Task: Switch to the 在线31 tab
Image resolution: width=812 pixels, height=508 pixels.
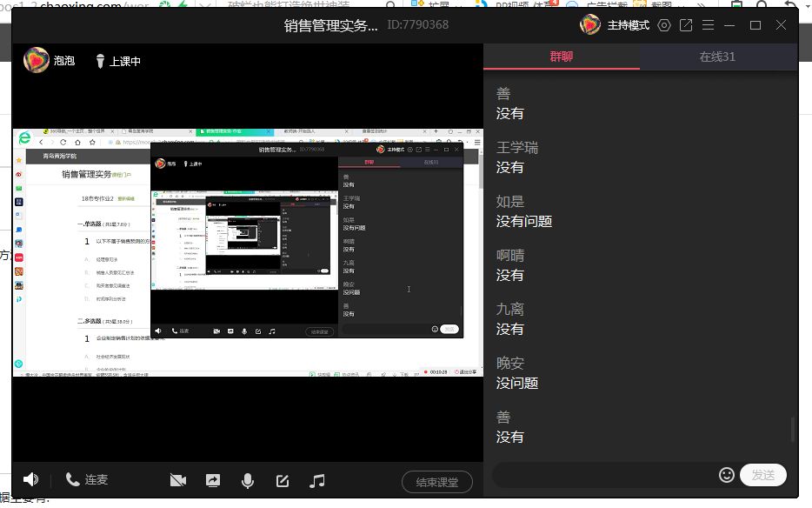Action: click(717, 57)
